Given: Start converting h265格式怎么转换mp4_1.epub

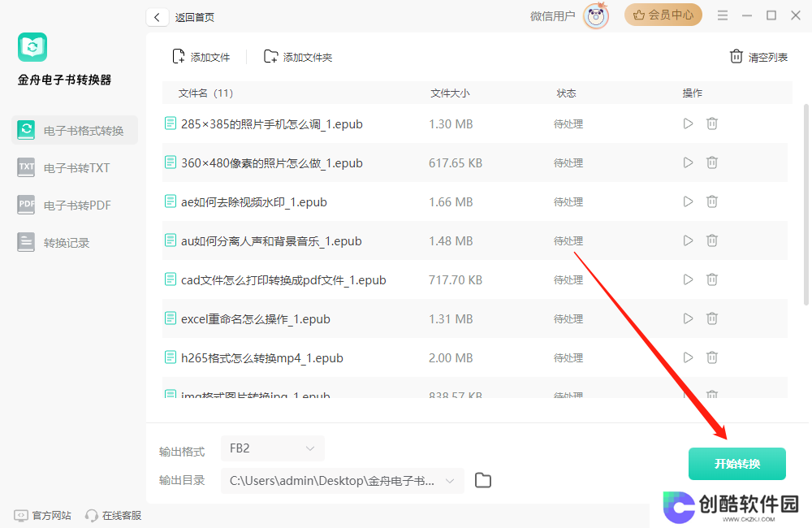Looking at the screenshot, I should click(688, 357).
